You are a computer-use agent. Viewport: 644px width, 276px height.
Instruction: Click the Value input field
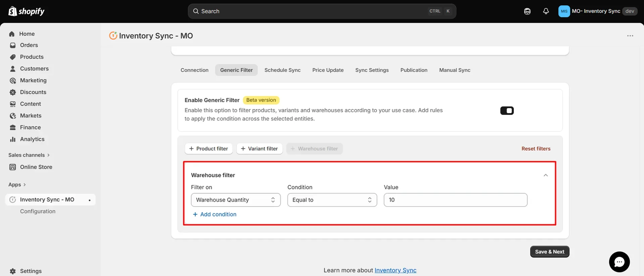pyautogui.click(x=455, y=200)
